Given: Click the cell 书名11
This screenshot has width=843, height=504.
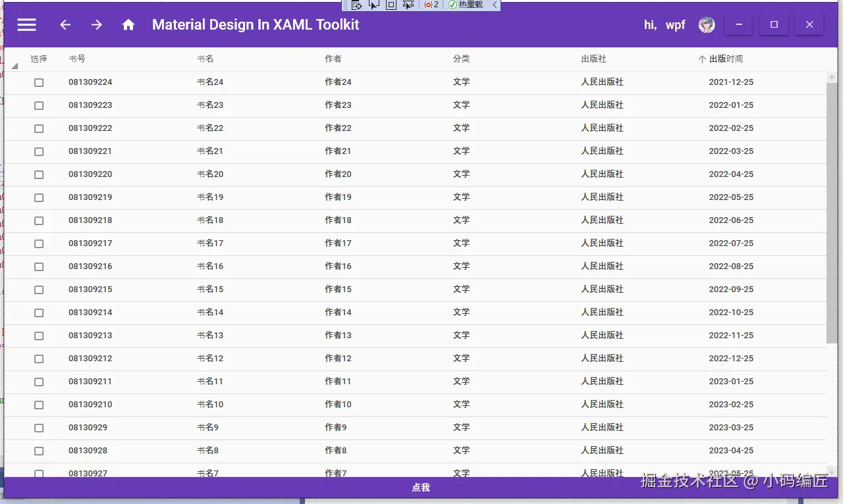Looking at the screenshot, I should coord(210,382).
